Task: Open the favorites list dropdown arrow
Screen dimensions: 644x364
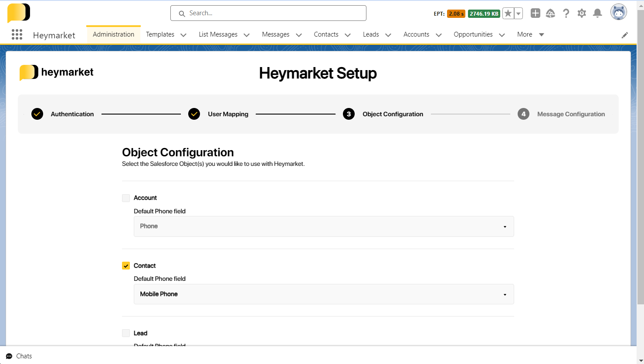Action: coord(519,13)
